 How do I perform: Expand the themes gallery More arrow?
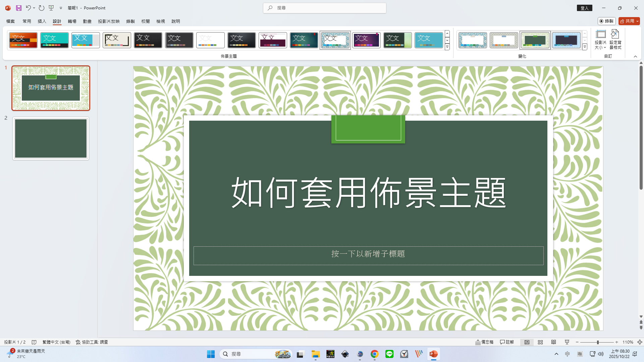coord(447,47)
